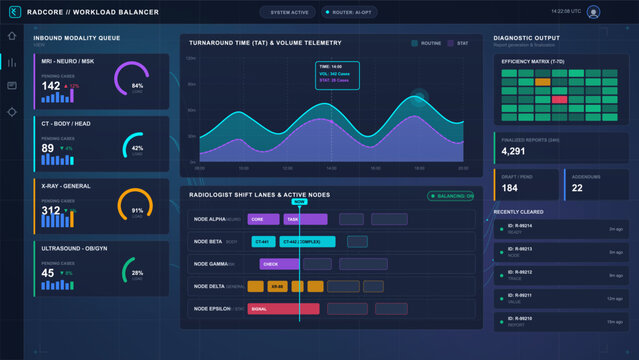Click the pending cases count 45
Screen dimensions: 639x360
click(x=48, y=273)
